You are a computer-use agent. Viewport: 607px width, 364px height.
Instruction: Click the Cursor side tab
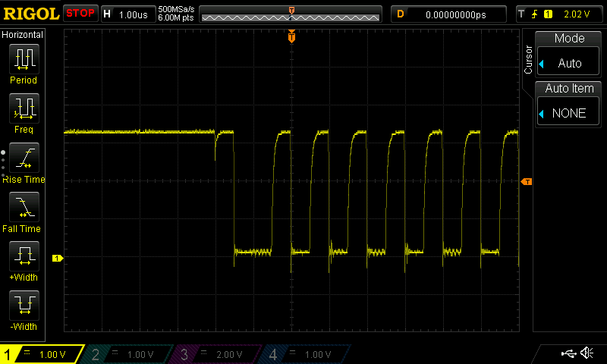[528, 60]
